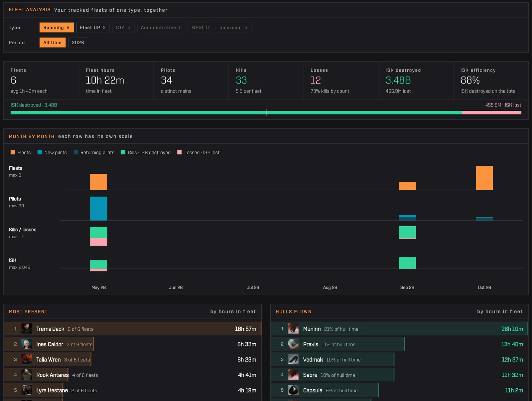The image size is (532, 401).
Task: Click Rook Antares' 4h 41m value
Action: 247,375
